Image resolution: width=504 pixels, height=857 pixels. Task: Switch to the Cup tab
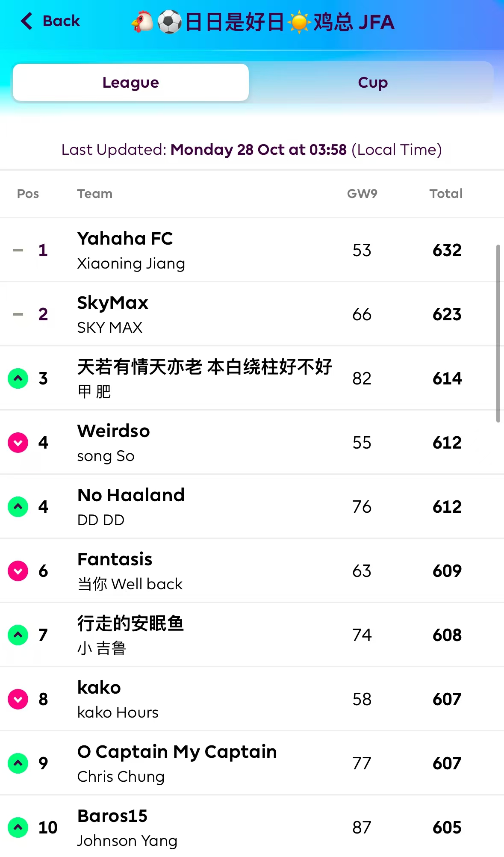372,83
